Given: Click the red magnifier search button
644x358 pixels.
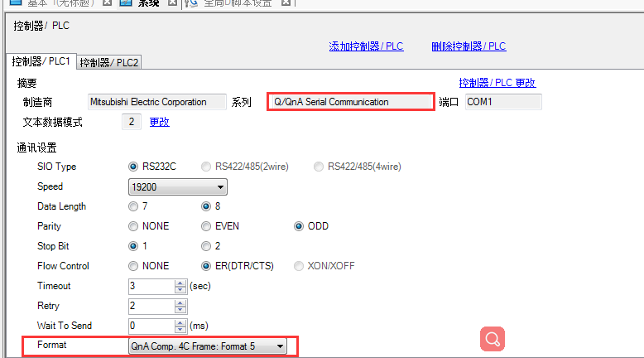Looking at the screenshot, I should click(492, 339).
